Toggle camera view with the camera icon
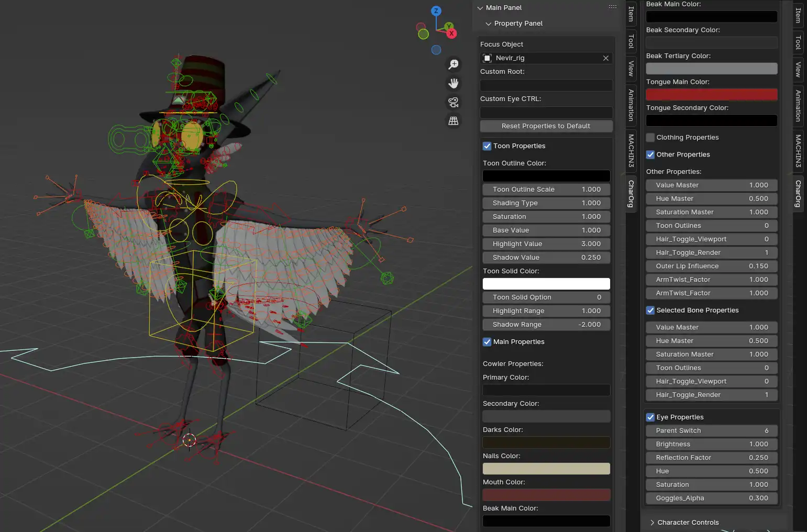 454,102
